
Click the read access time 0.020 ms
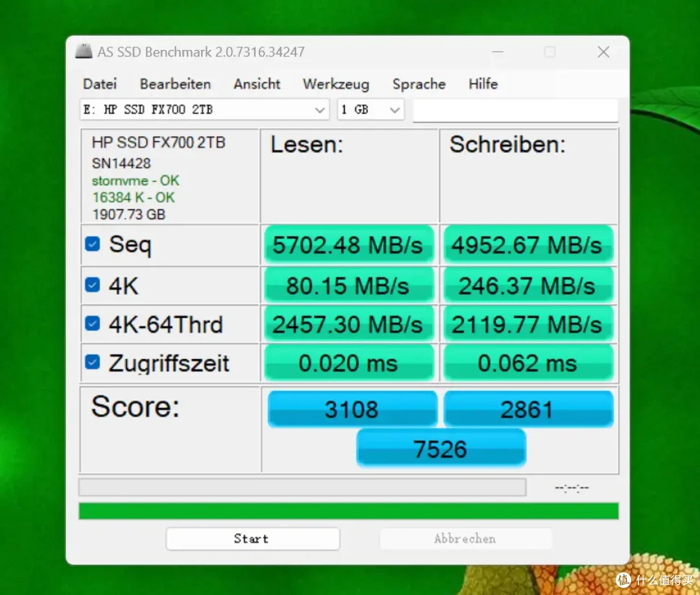pos(349,363)
